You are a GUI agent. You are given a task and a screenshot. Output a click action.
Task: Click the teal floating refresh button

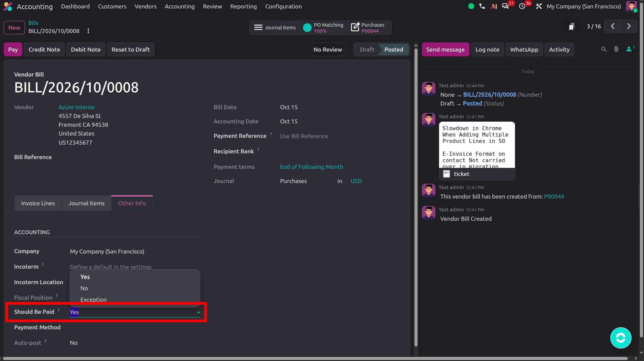point(621,338)
